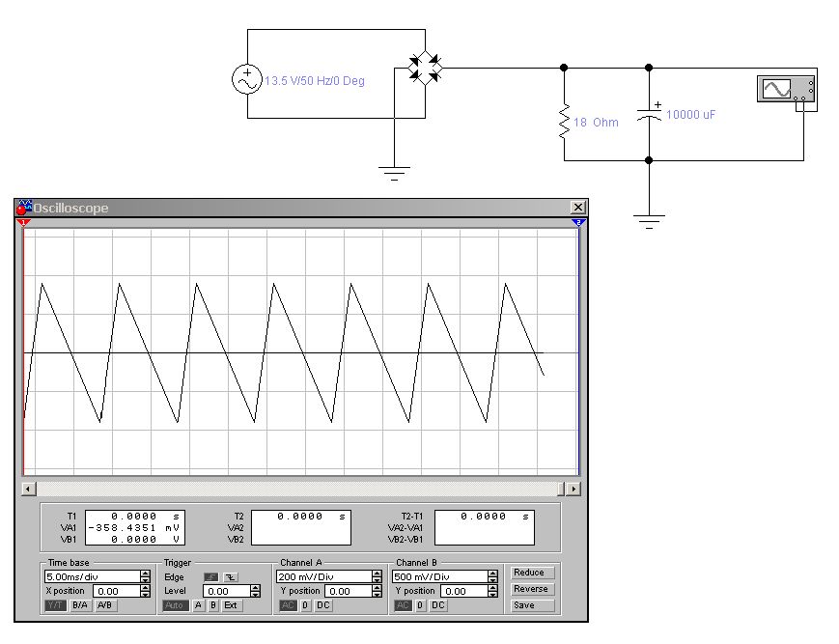
Task: Click the T2 cursor readout box
Action: 301,527
